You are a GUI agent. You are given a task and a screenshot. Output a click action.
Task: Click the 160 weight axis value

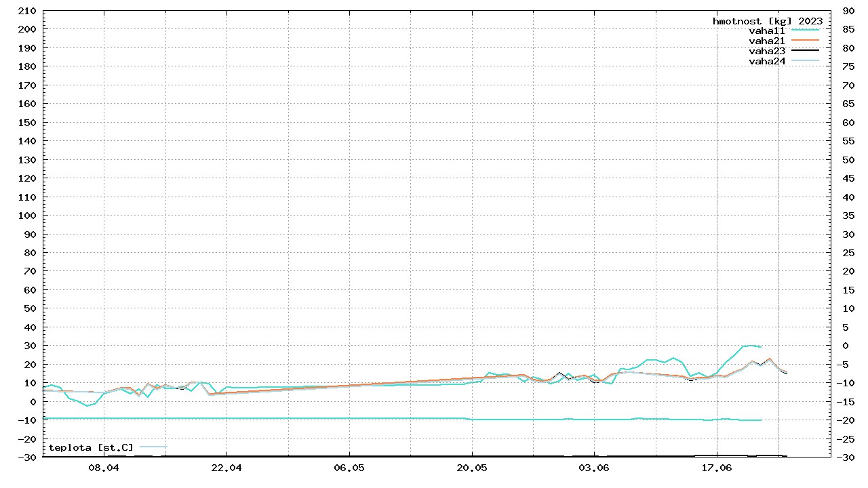tap(28, 104)
